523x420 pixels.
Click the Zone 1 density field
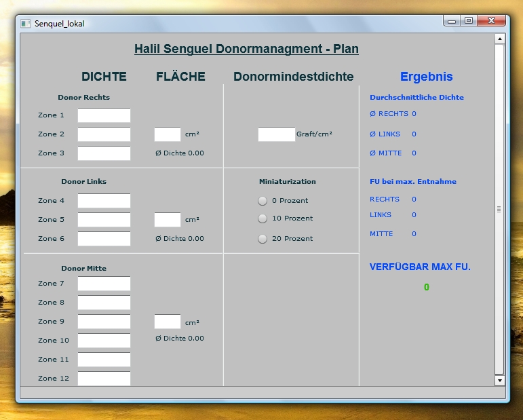click(104, 115)
